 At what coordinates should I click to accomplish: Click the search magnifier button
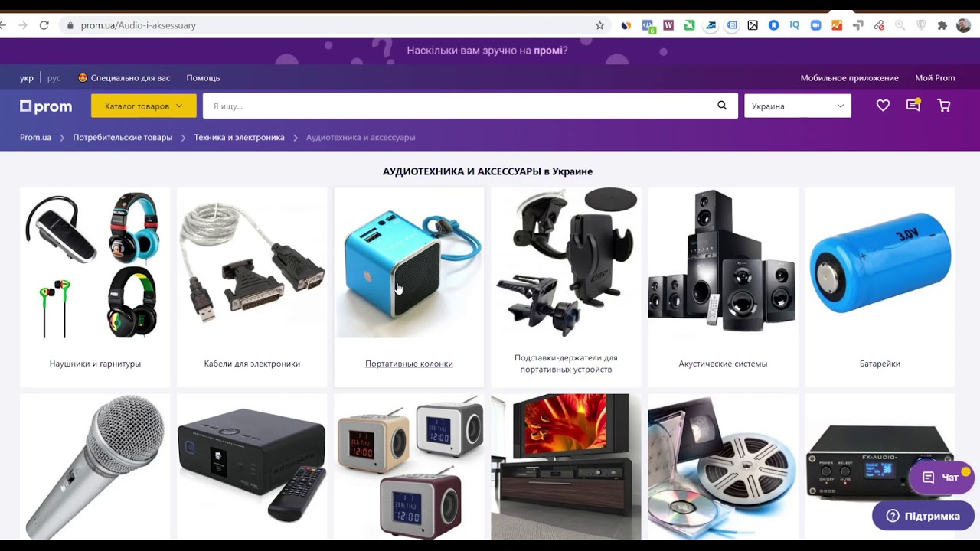tap(722, 106)
